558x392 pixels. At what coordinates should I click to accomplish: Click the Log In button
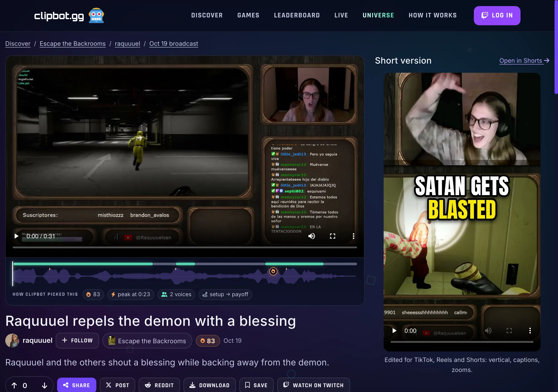point(497,16)
